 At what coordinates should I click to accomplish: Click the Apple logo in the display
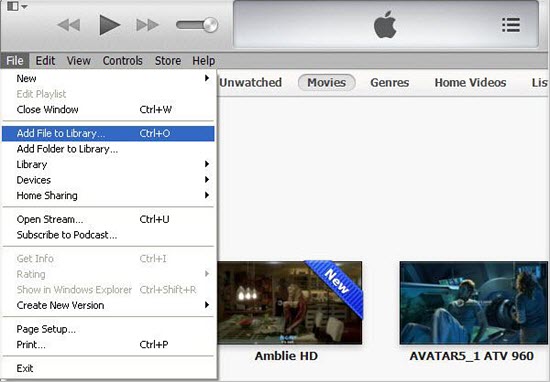coord(385,25)
